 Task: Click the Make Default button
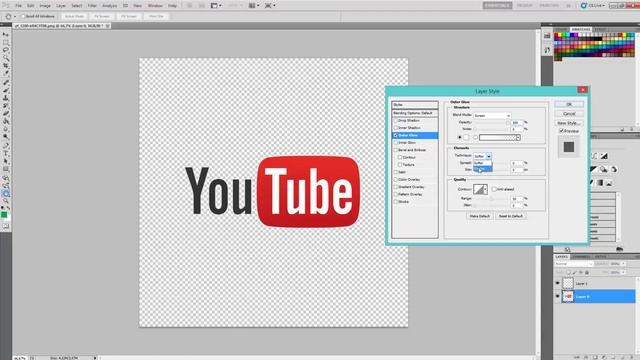pyautogui.click(x=480, y=216)
